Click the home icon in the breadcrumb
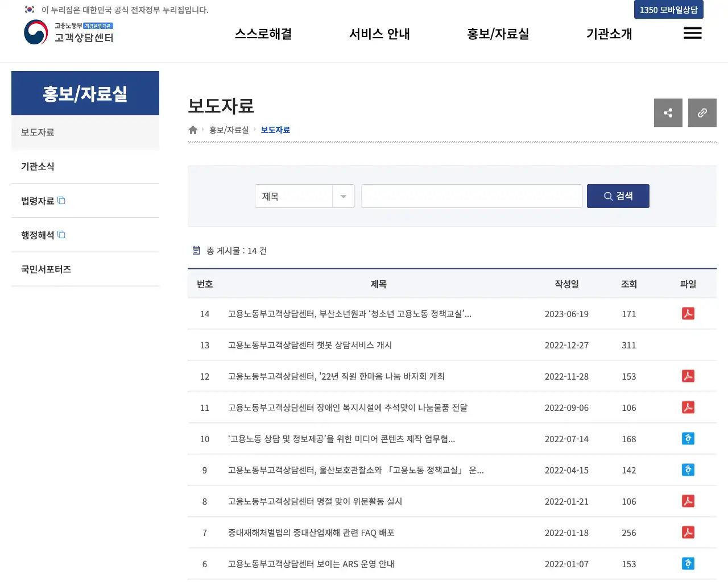The height and width of the screenshot is (582, 728). coord(192,130)
